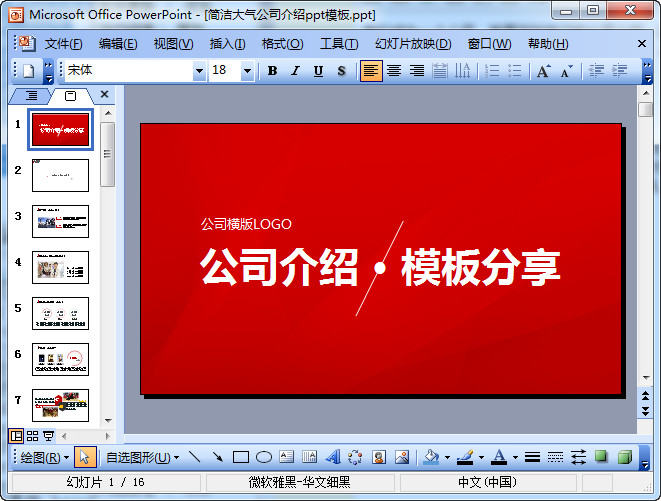Switch to Normal view icon
Screen dimensions: 661x501
(x=16, y=436)
